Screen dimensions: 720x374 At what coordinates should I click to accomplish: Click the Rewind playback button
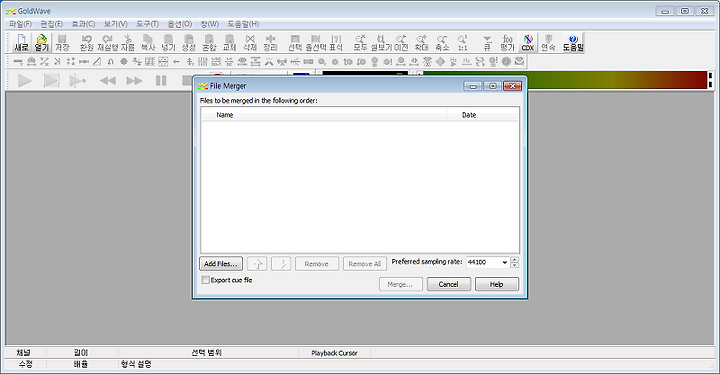[107, 81]
